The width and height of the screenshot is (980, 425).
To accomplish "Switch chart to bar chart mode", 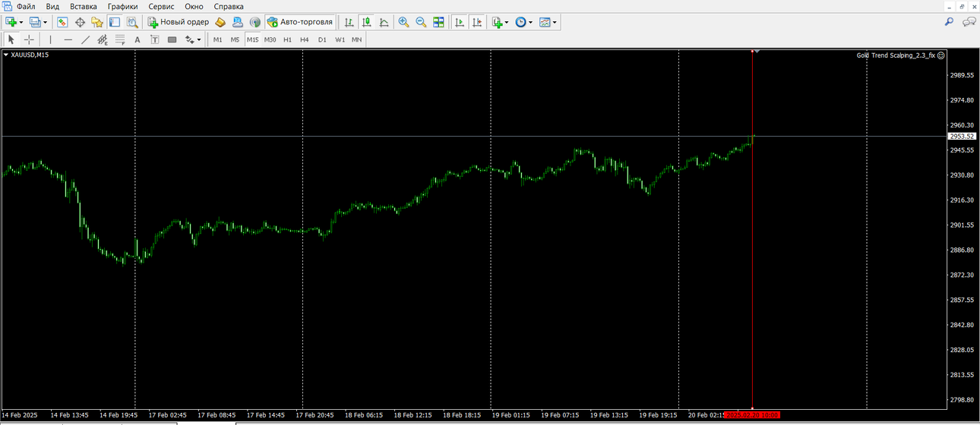I will click(x=349, y=22).
